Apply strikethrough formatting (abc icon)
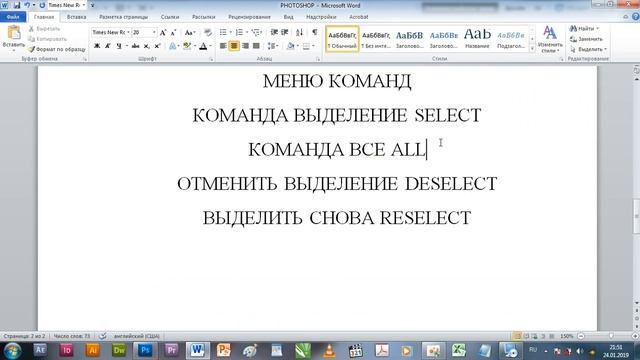The width and height of the screenshot is (640, 360). click(x=135, y=46)
